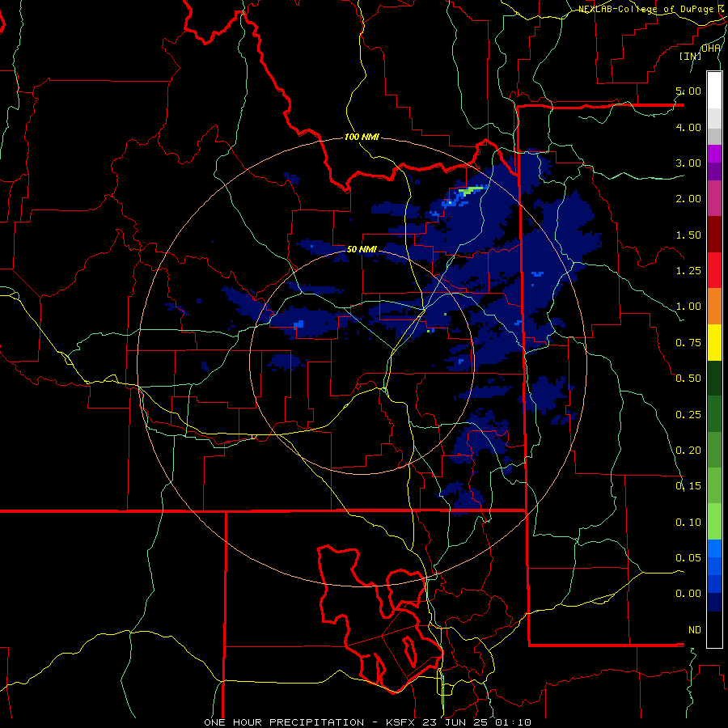
Task: Click the OHA product code label
Action: [711, 48]
